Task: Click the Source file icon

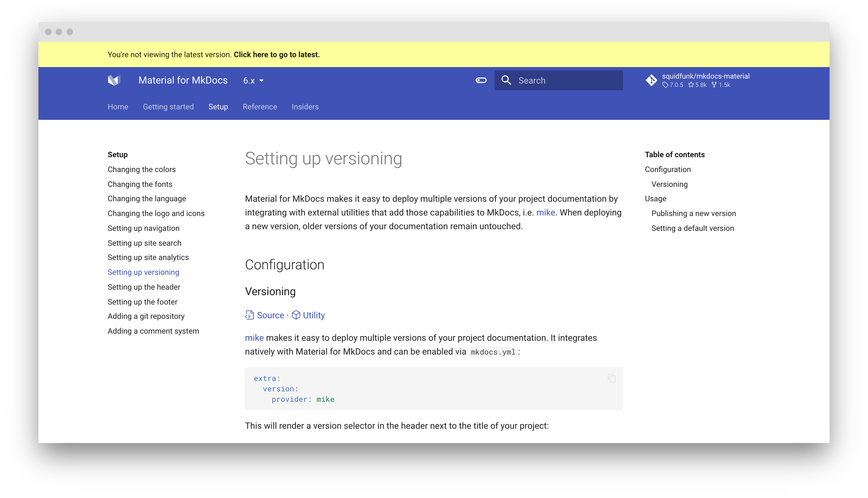Action: [249, 315]
